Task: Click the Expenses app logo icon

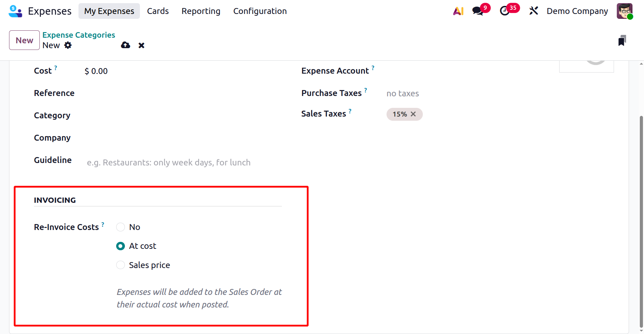Action: click(x=15, y=11)
